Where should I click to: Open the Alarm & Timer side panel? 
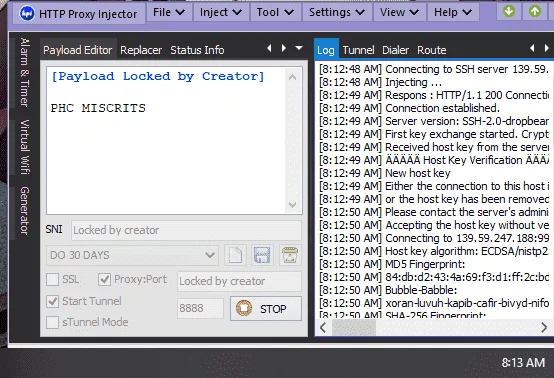(x=24, y=72)
